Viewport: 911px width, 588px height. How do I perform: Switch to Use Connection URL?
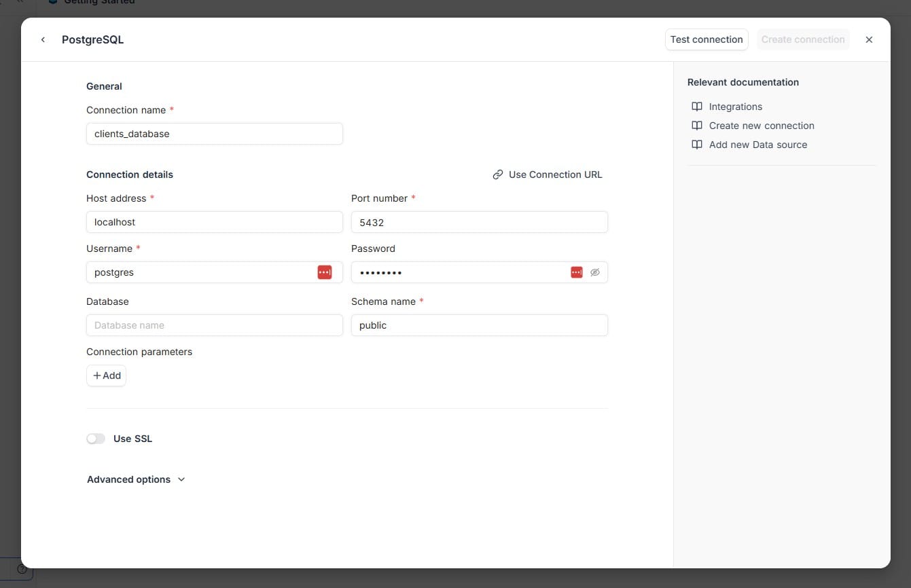(548, 174)
